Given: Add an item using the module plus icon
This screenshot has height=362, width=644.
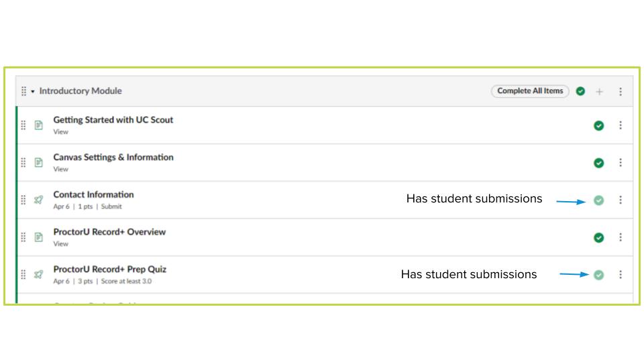Looking at the screenshot, I should pos(600,91).
